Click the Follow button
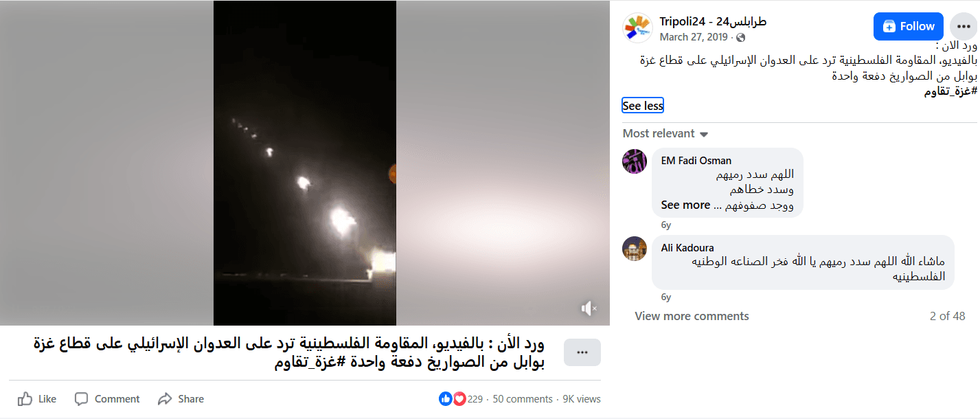This screenshot has width=980, height=419. [909, 26]
